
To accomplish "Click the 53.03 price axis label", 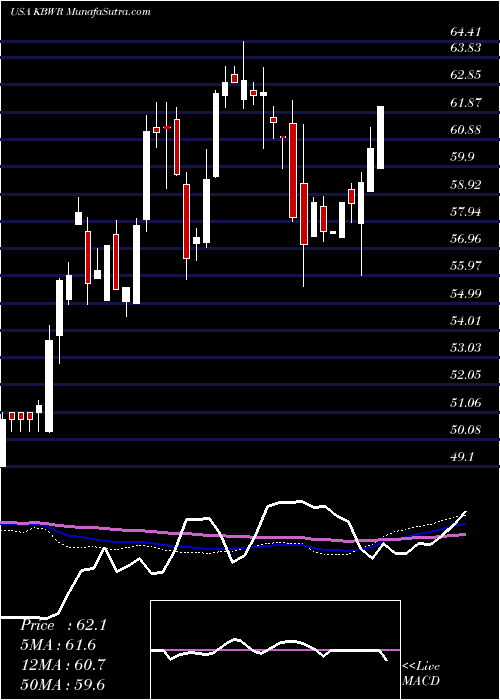I will (x=465, y=348).
